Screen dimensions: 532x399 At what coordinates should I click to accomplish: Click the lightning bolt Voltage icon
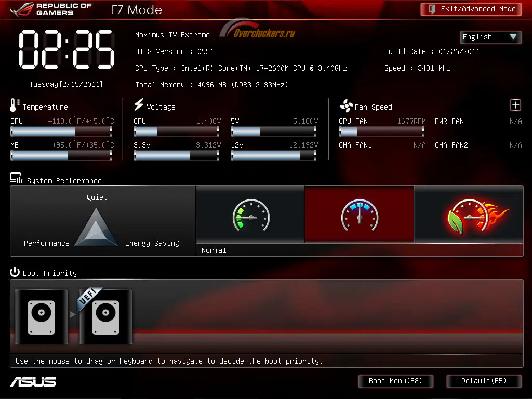coord(138,104)
